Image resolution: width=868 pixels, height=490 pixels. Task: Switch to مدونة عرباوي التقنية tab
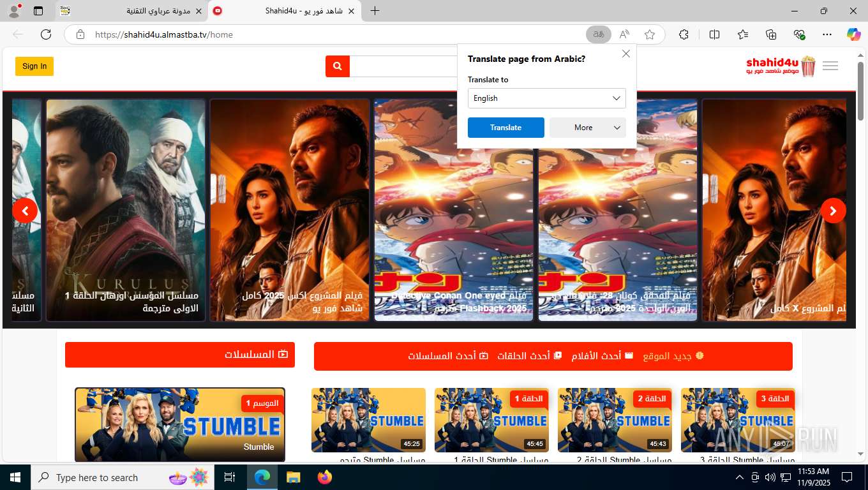[x=131, y=11]
